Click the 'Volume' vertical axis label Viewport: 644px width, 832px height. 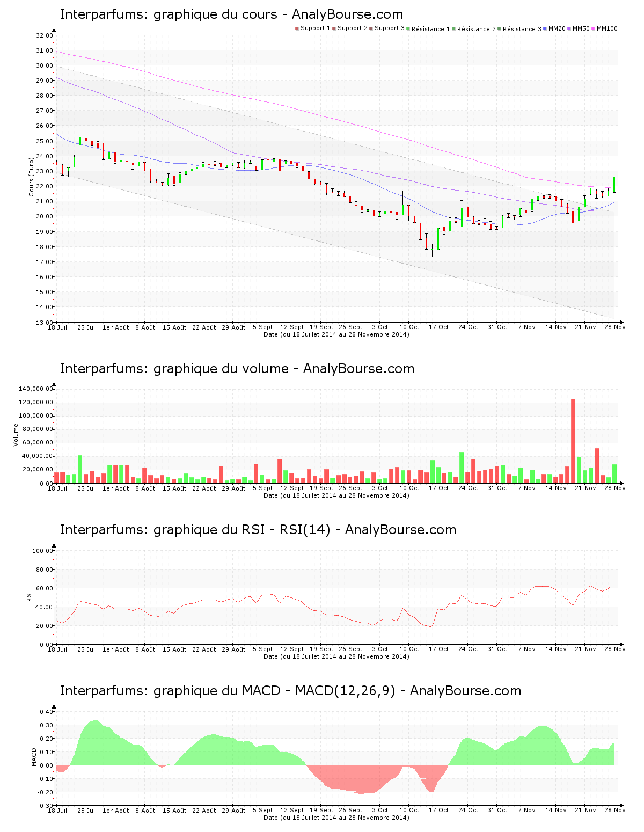[x=16, y=435]
